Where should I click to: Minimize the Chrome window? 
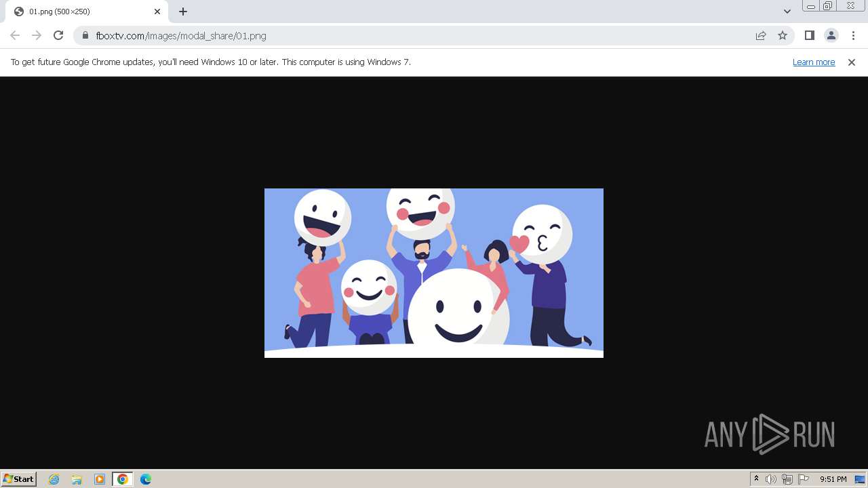click(810, 6)
